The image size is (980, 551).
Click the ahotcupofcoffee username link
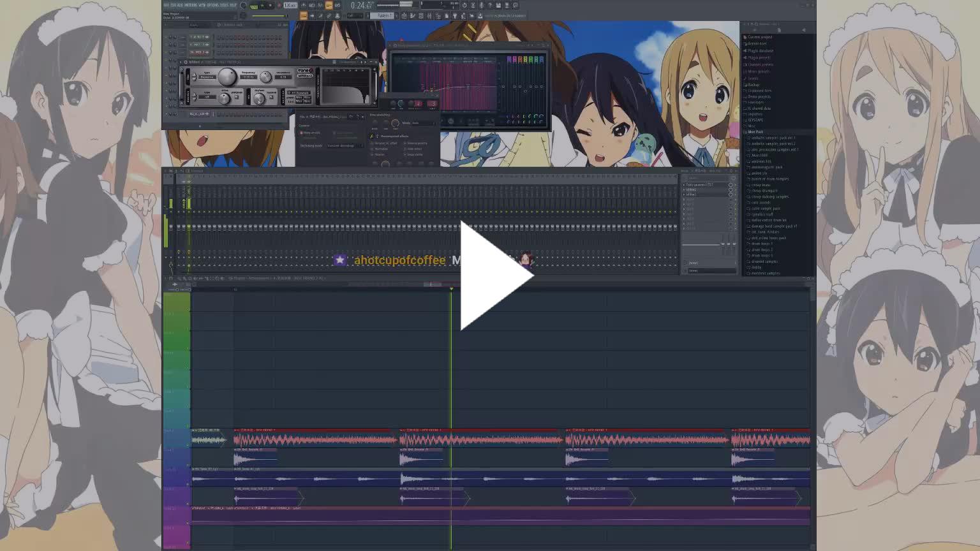[x=399, y=260]
